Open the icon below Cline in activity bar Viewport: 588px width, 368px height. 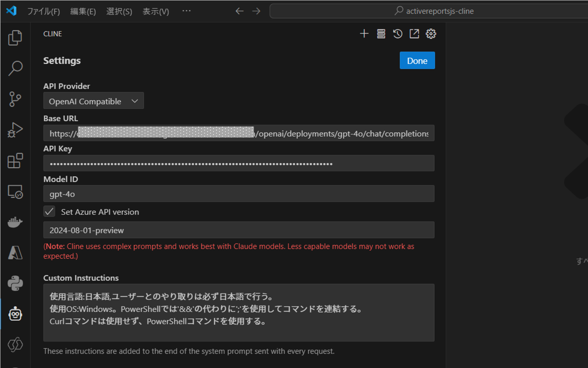click(15, 345)
